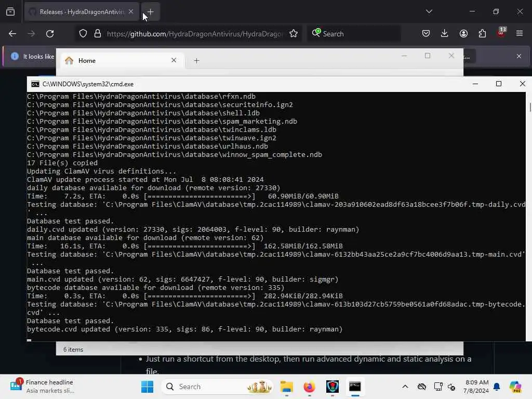Click the taskbar Search box
Viewport: 532px width, 399px height.
click(218, 387)
